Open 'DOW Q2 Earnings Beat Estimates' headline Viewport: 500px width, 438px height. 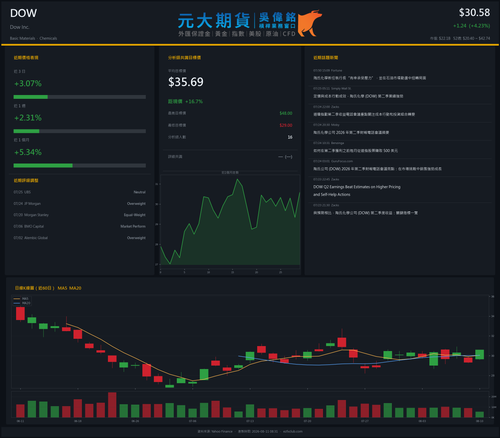pyautogui.click(x=357, y=191)
